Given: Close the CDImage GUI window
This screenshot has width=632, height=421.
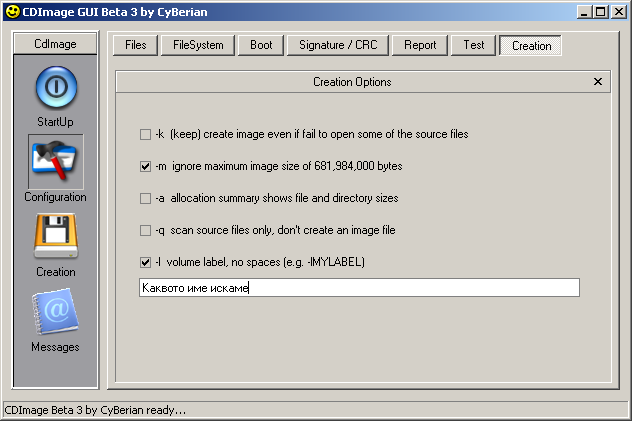Looking at the screenshot, I should pyautogui.click(x=618, y=12).
